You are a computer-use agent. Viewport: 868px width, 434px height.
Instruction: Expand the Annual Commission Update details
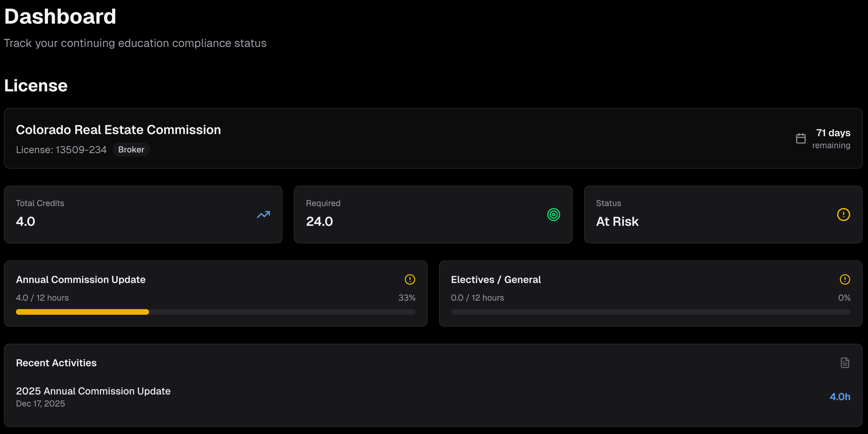point(81,279)
